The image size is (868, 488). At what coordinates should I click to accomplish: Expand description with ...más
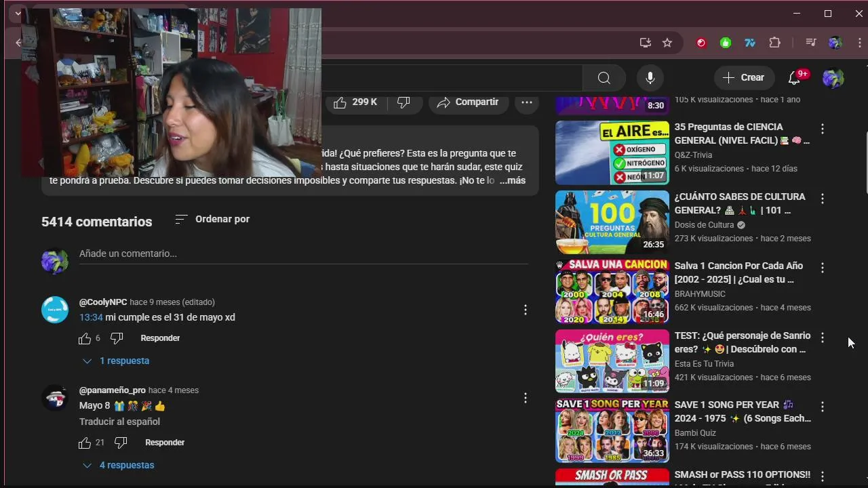click(x=513, y=181)
